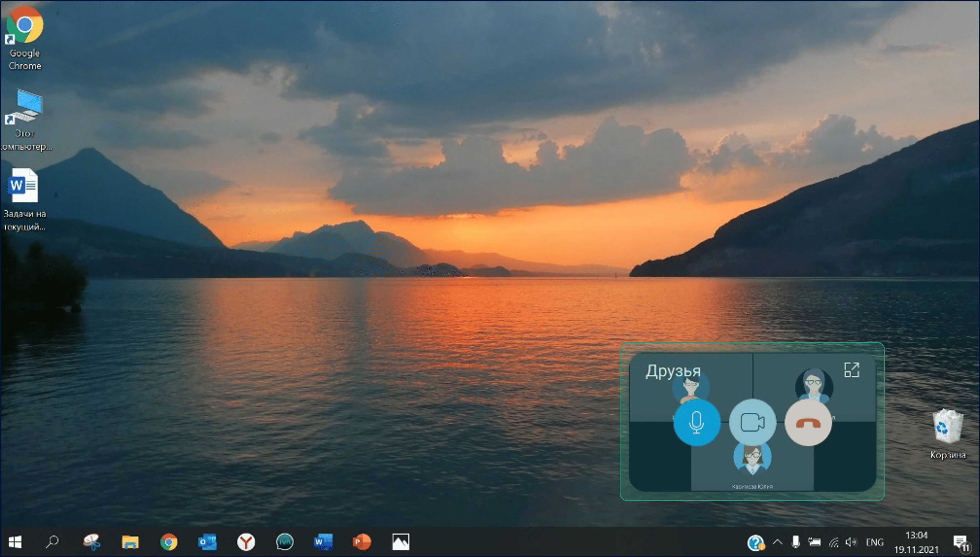This screenshot has width=980, height=557.
Task: Mute the microphone in call widget
Action: click(x=697, y=422)
